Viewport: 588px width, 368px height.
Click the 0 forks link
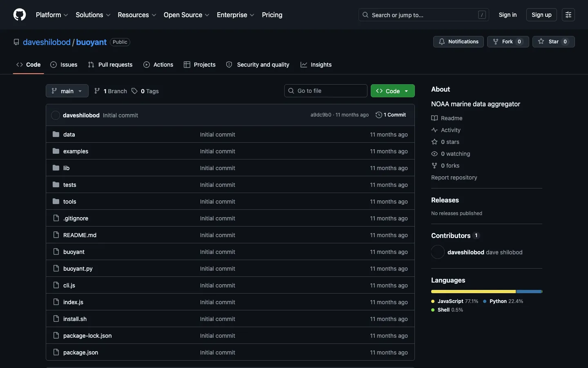[x=445, y=166]
